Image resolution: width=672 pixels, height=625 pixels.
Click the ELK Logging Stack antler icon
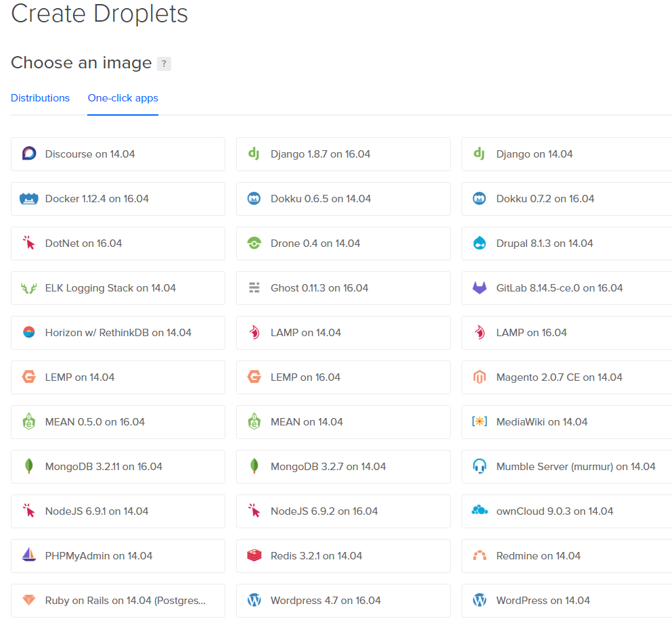pos(28,288)
